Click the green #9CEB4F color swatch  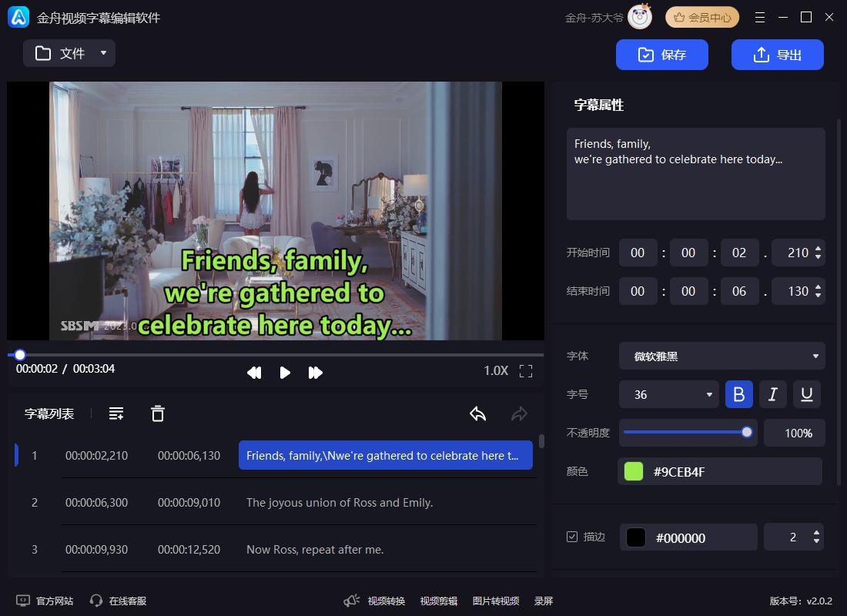click(x=634, y=471)
